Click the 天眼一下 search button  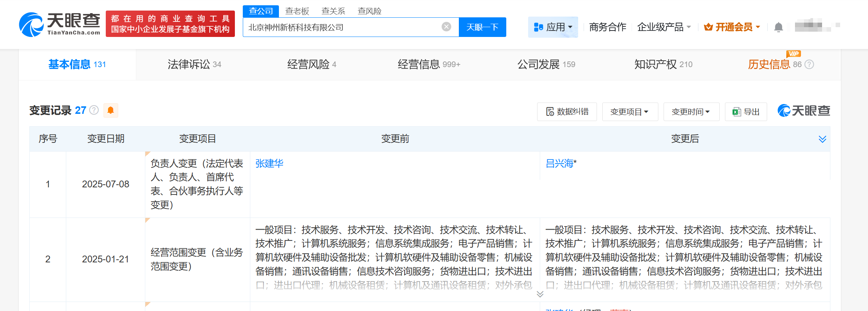[482, 27]
